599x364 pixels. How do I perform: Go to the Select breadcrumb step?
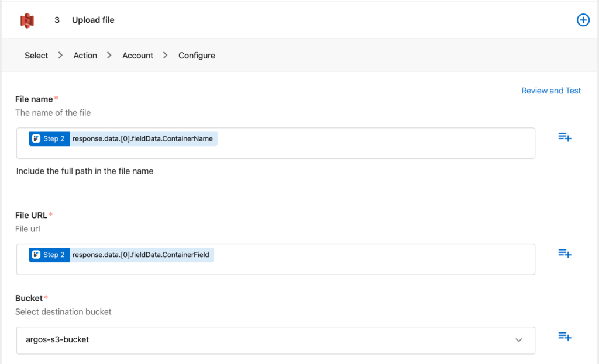click(x=36, y=56)
